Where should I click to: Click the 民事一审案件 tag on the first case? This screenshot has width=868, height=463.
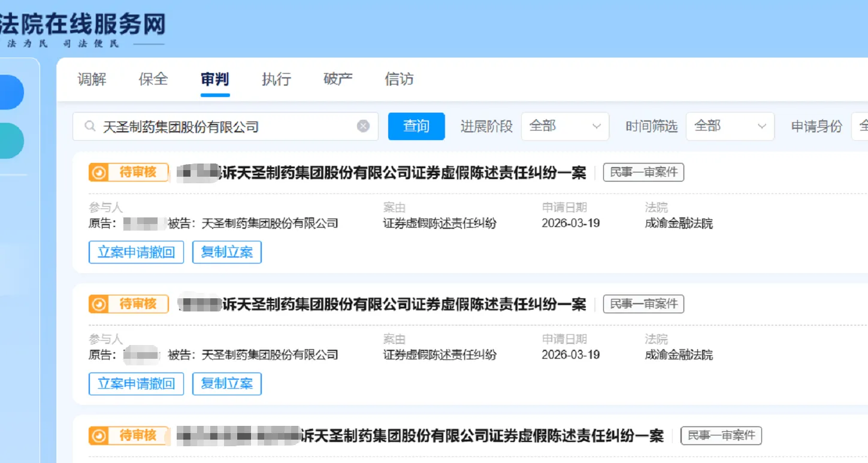click(643, 172)
